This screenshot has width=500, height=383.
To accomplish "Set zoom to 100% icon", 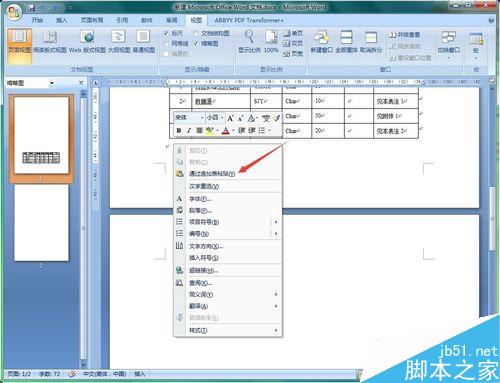I will [271, 41].
